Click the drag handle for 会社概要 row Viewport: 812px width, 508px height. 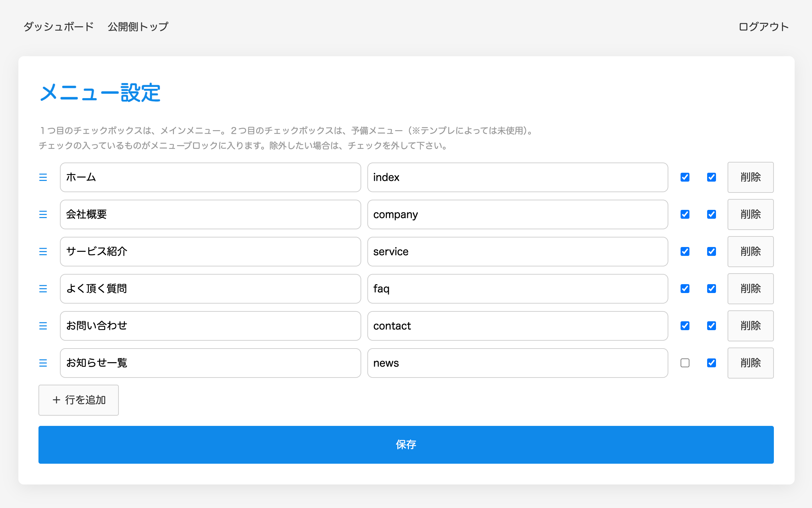click(43, 214)
